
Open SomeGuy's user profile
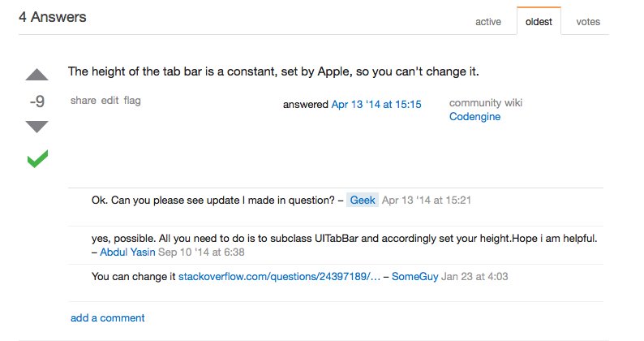coord(414,276)
